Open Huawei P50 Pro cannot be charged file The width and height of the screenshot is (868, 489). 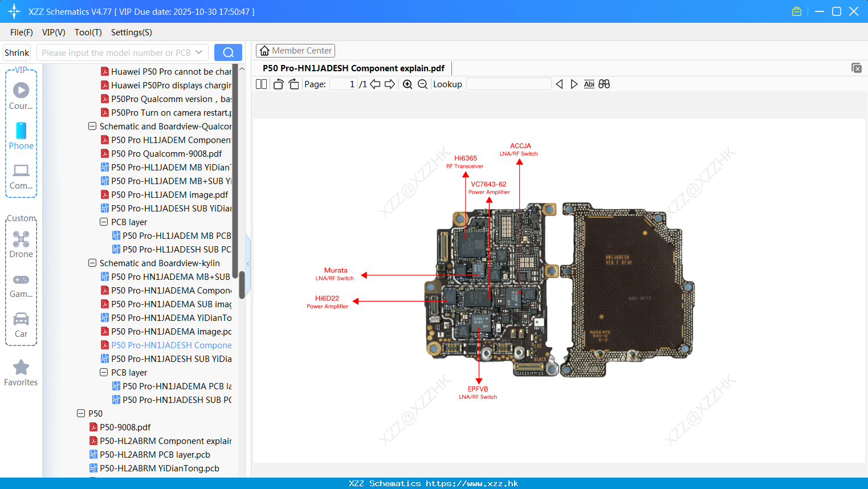pos(166,71)
